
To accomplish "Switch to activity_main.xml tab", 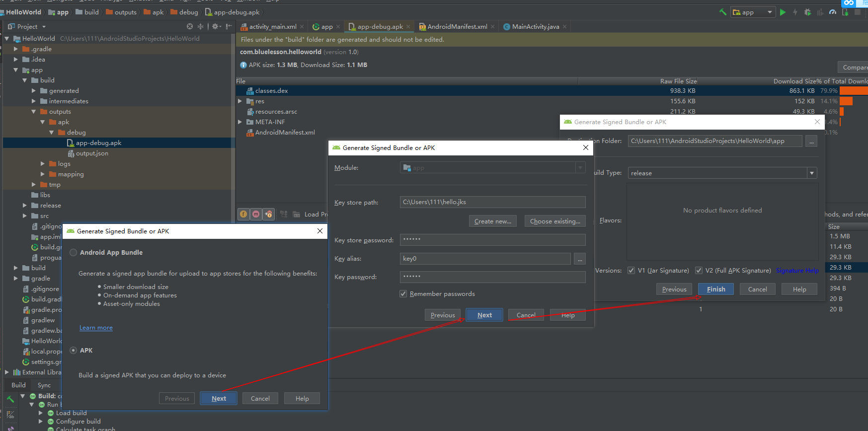I will pyautogui.click(x=272, y=27).
